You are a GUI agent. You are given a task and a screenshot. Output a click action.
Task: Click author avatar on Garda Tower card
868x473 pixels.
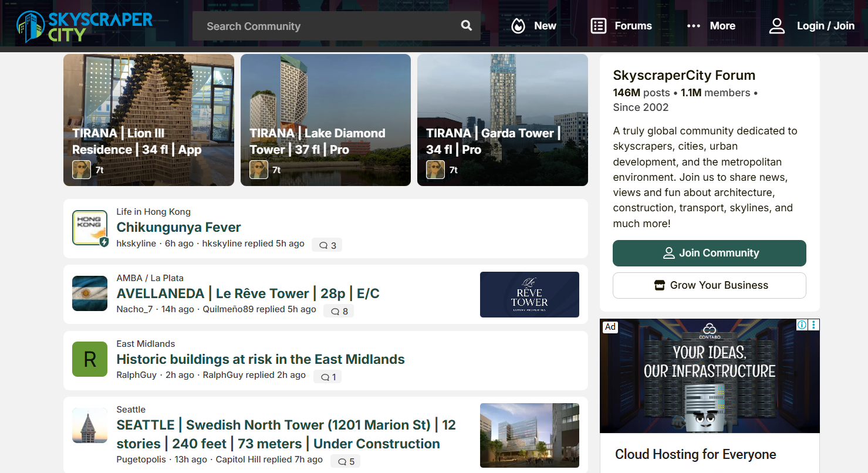point(435,170)
